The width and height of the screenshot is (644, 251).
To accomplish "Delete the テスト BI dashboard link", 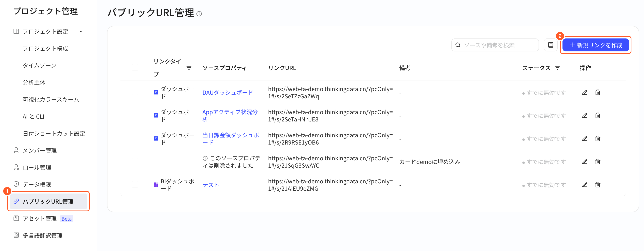I will pyautogui.click(x=598, y=185).
